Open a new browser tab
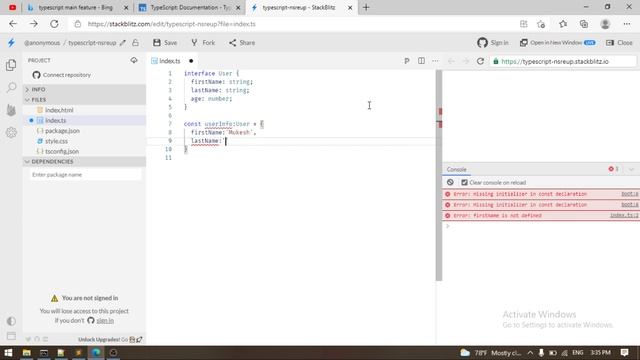Screen dimensions: 640x360 pyautogui.click(x=366, y=7)
